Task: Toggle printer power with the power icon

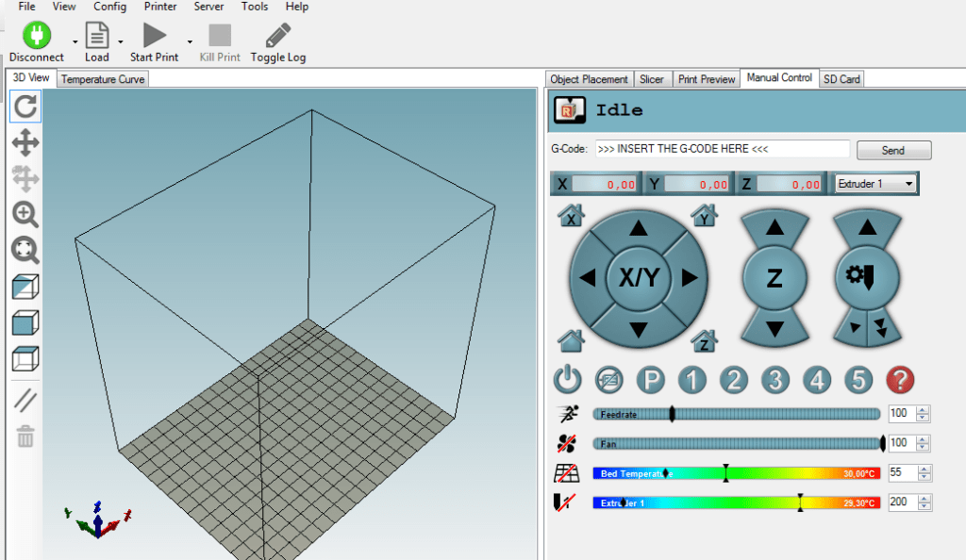Action: pyautogui.click(x=567, y=379)
